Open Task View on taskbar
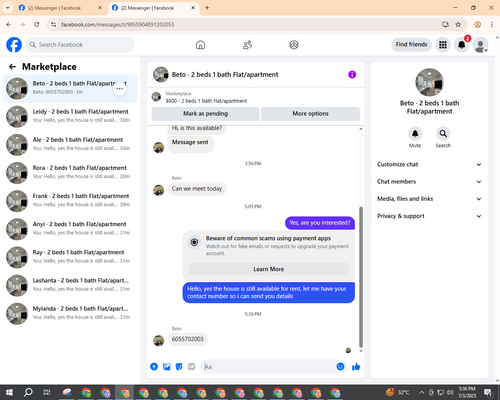The height and width of the screenshot is (400, 500). pyautogui.click(x=47, y=392)
